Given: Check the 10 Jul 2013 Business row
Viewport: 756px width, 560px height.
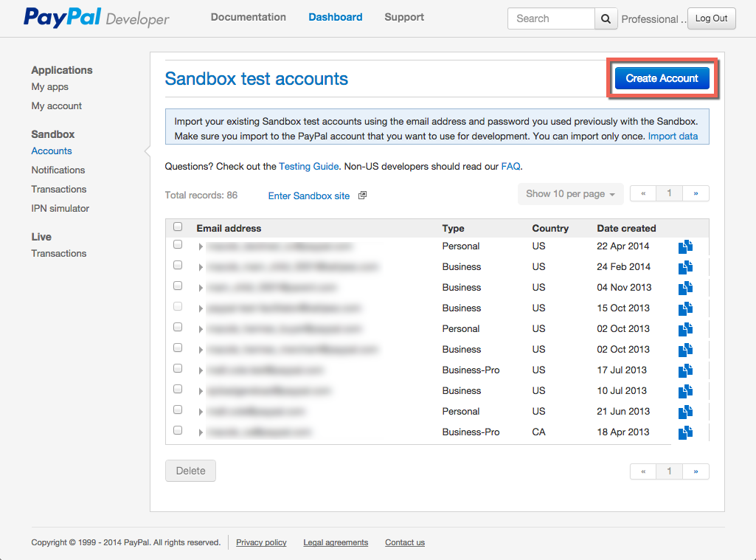Looking at the screenshot, I should [x=178, y=390].
